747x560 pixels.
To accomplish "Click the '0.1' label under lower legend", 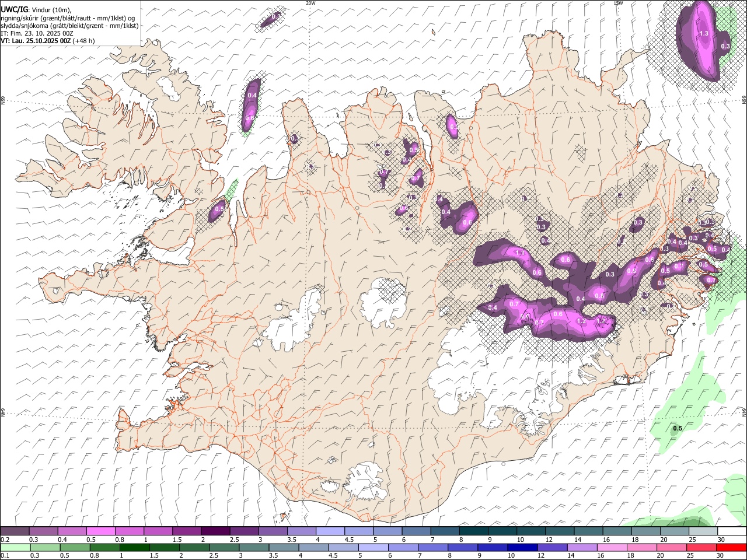I will pos(5,556).
